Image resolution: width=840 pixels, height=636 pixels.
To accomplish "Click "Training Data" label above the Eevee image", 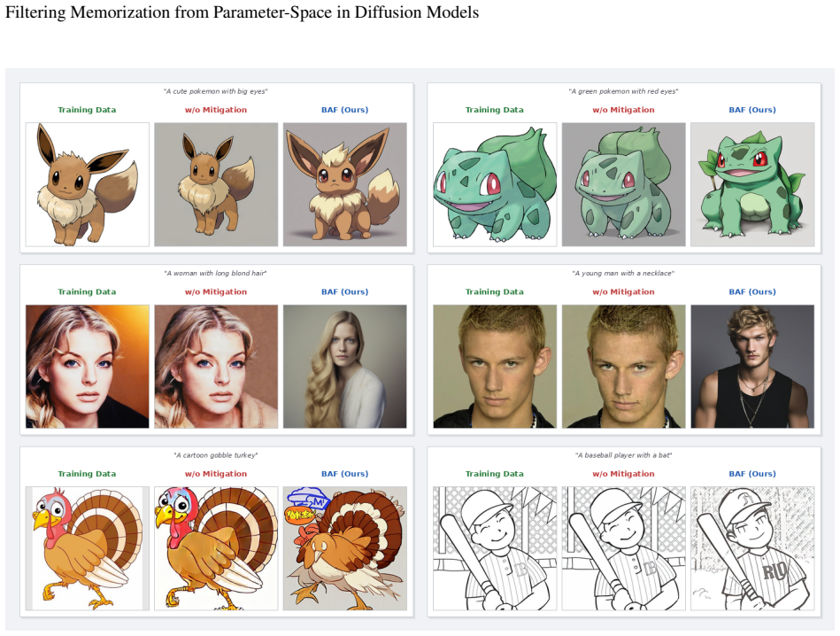I will pyautogui.click(x=87, y=110).
